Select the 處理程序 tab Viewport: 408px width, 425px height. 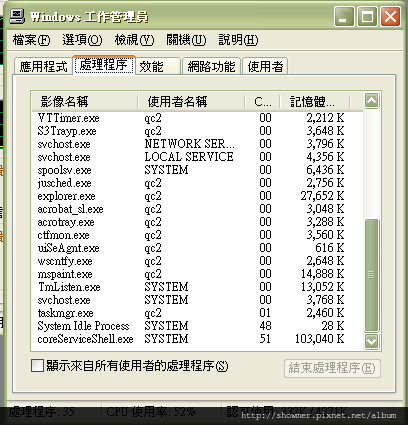click(104, 65)
